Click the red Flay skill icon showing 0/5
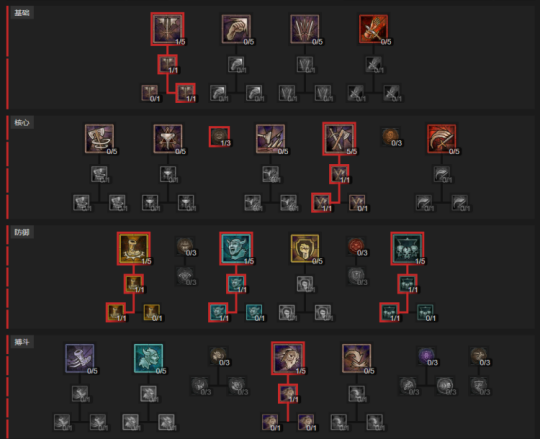 pyautogui.click(x=373, y=29)
